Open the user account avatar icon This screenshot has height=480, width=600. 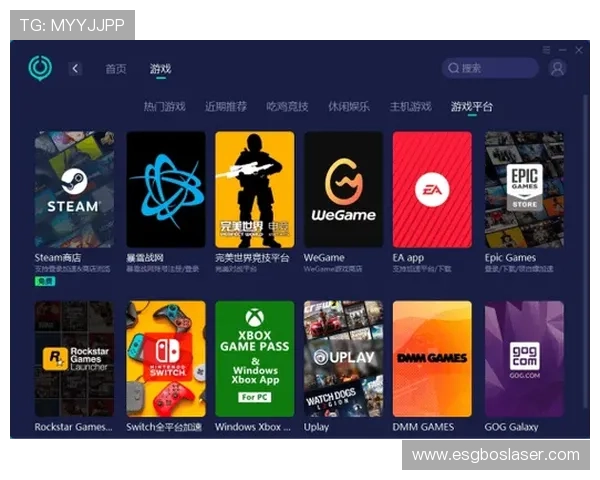point(557,69)
